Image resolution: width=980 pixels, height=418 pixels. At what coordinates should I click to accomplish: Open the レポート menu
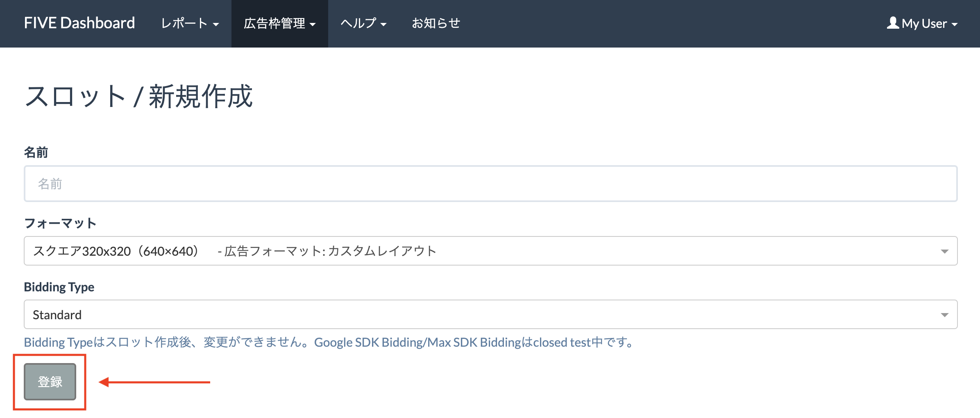coord(189,23)
